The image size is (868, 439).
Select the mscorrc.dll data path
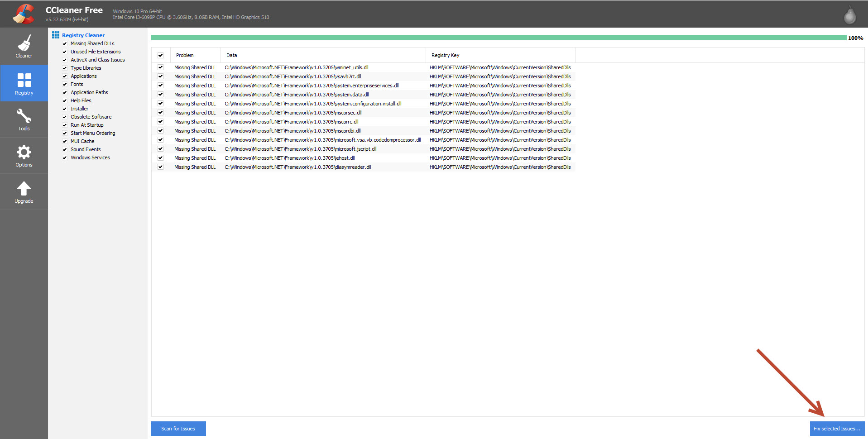coord(292,122)
